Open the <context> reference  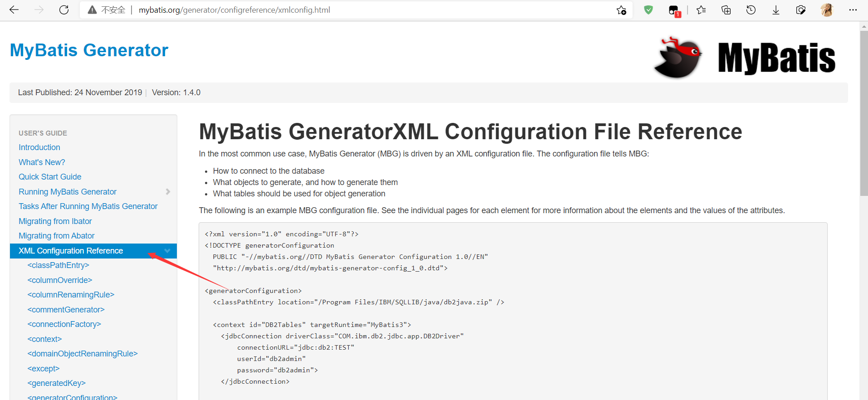click(44, 339)
